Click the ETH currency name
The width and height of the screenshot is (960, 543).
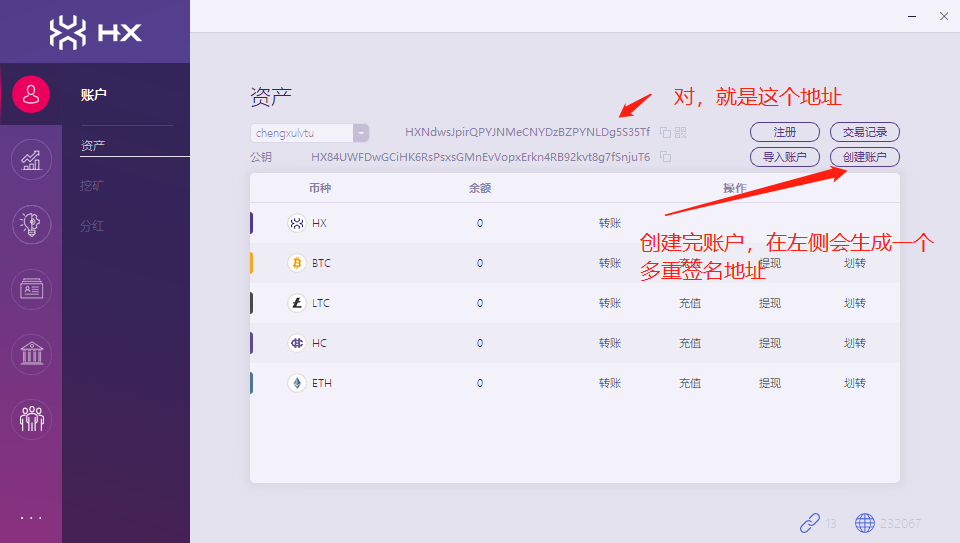(x=321, y=383)
